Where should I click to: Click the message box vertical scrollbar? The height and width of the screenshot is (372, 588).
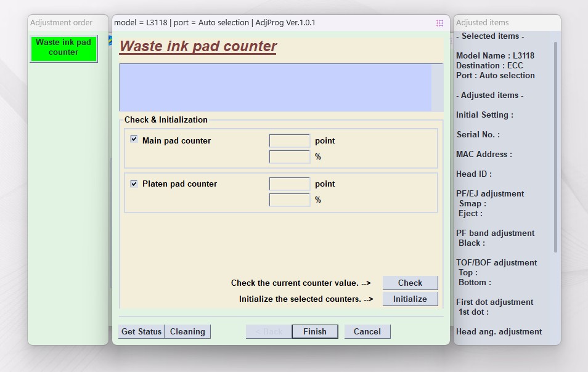[437, 87]
